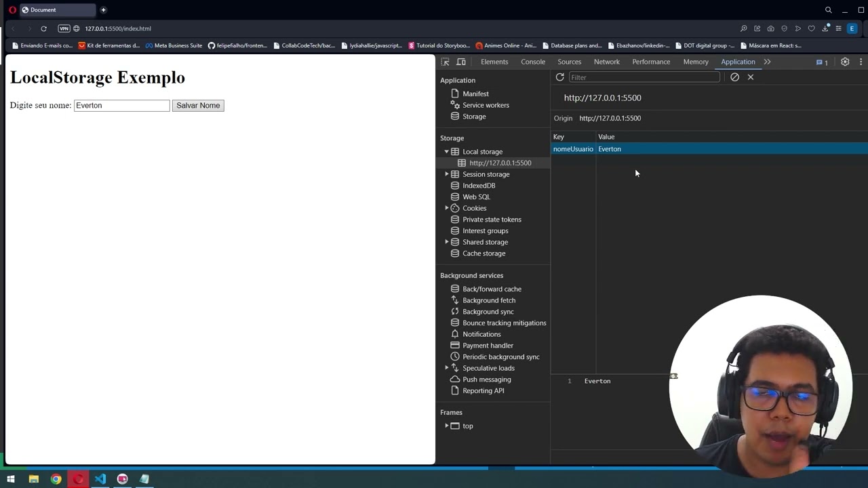The height and width of the screenshot is (488, 868).
Task: Click the name input containing Everton
Action: click(121, 106)
